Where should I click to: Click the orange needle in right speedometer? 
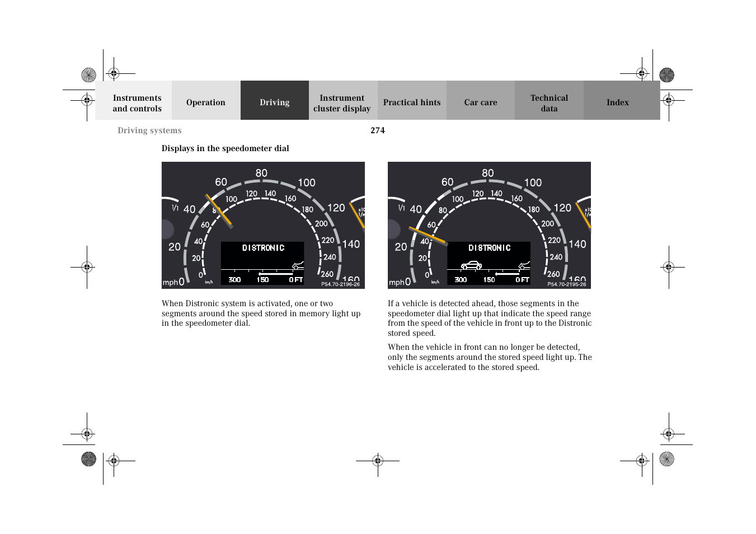428,236
